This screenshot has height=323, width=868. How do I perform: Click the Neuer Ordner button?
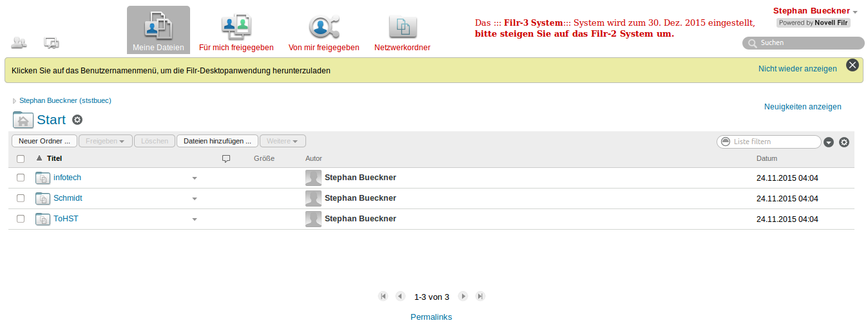(x=44, y=141)
